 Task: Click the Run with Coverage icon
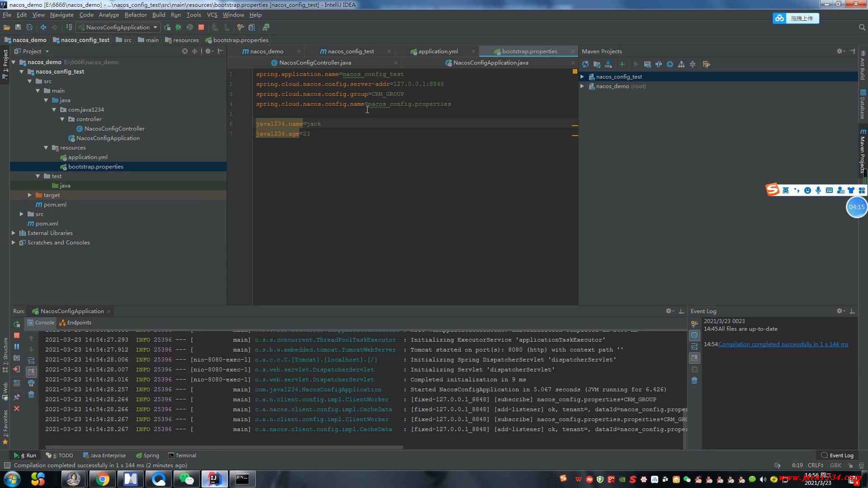(x=190, y=28)
